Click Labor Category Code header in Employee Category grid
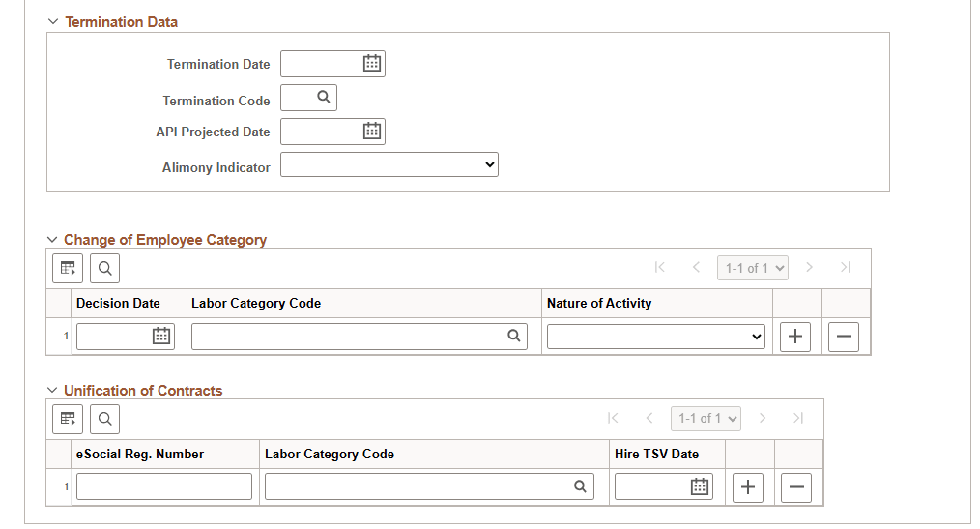 coord(256,304)
